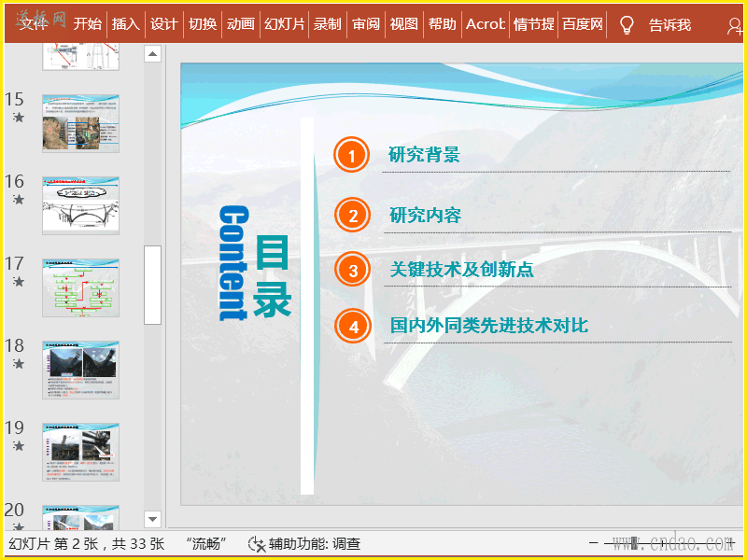The image size is (747, 560).
Task: Select orange circle number 2
Action: tap(353, 216)
